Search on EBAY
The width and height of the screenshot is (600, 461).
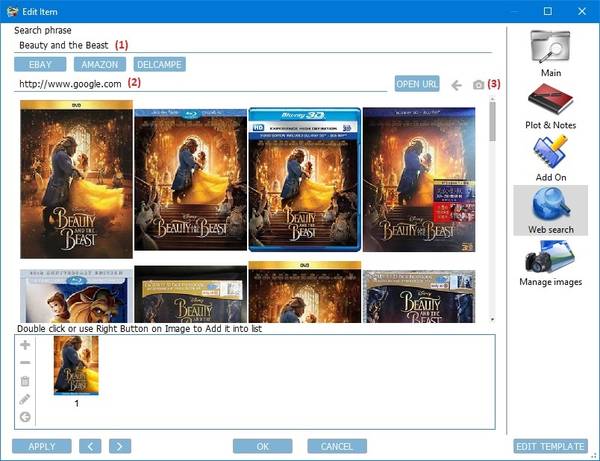[40, 64]
